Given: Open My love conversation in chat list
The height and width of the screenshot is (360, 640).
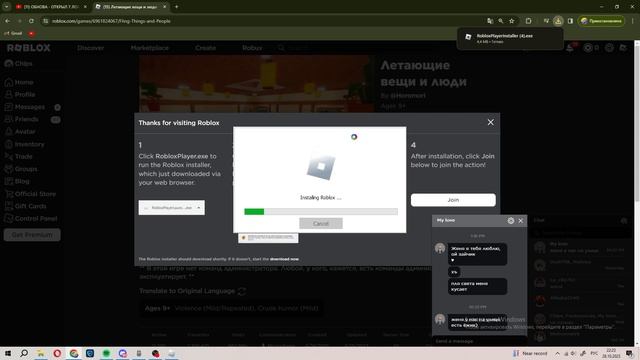Looking at the screenshot, I should click(580, 247).
